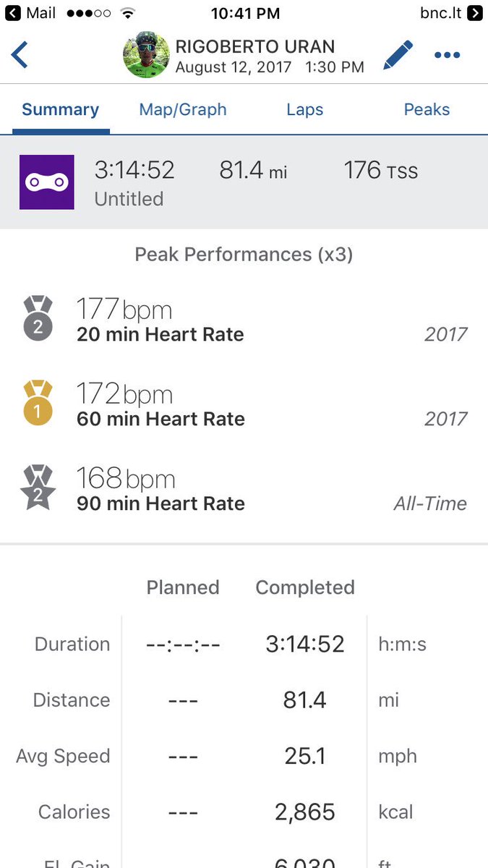The width and height of the screenshot is (488, 868).
Task: Select the gold medal 60 min icon
Action: pyautogui.click(x=38, y=403)
